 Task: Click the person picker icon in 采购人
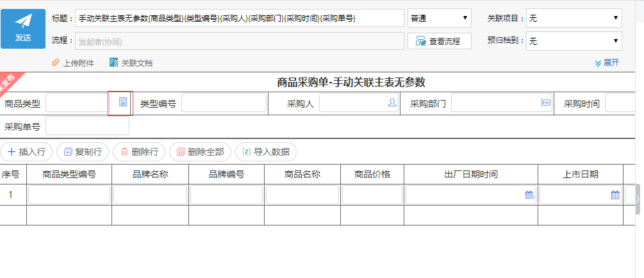click(x=392, y=102)
